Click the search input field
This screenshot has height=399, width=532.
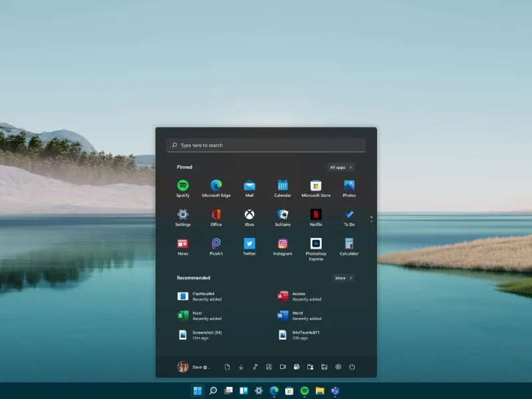point(265,145)
